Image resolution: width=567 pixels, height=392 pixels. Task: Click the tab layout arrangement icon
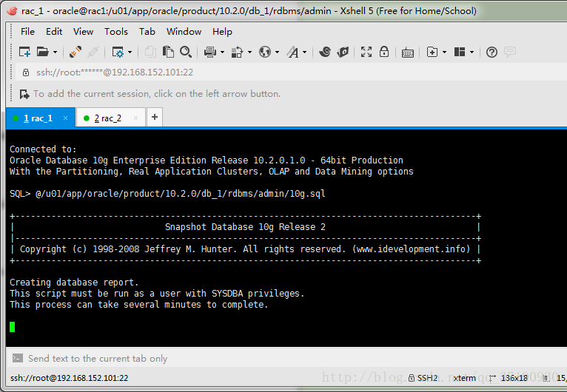[460, 52]
